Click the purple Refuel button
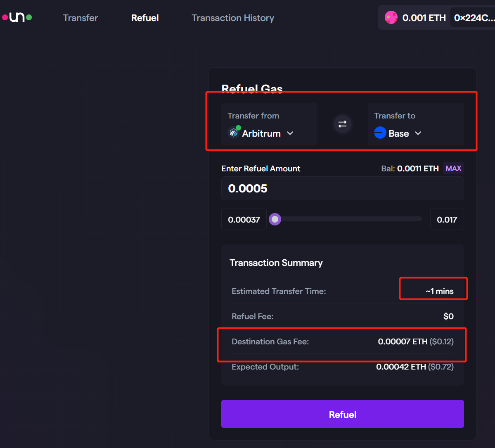 (343, 414)
